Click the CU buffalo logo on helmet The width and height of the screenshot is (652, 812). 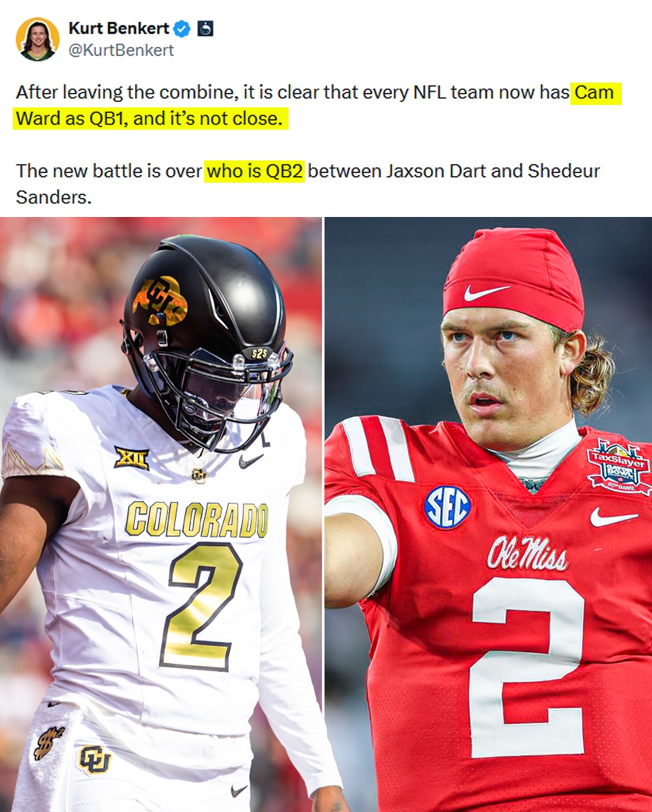pos(160,301)
